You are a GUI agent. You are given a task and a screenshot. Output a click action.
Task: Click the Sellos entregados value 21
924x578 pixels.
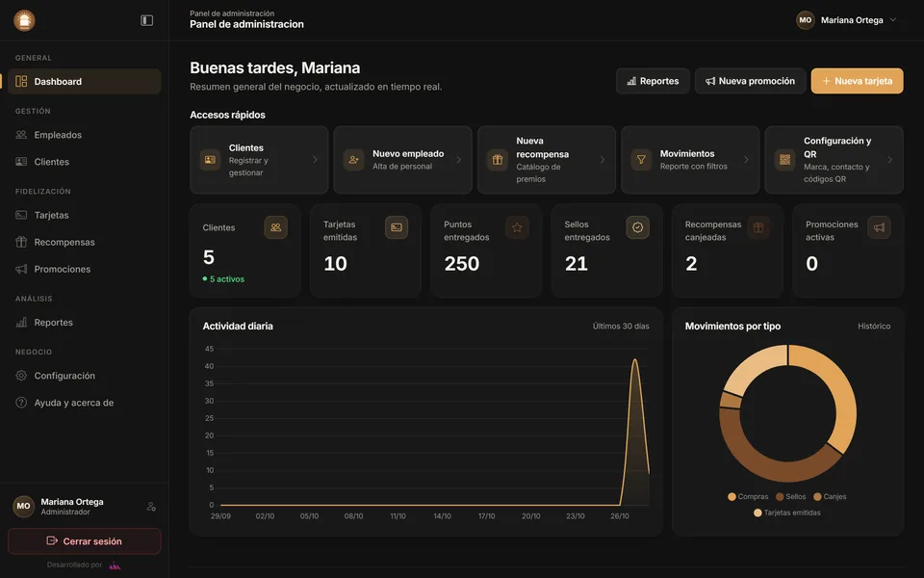click(x=577, y=264)
